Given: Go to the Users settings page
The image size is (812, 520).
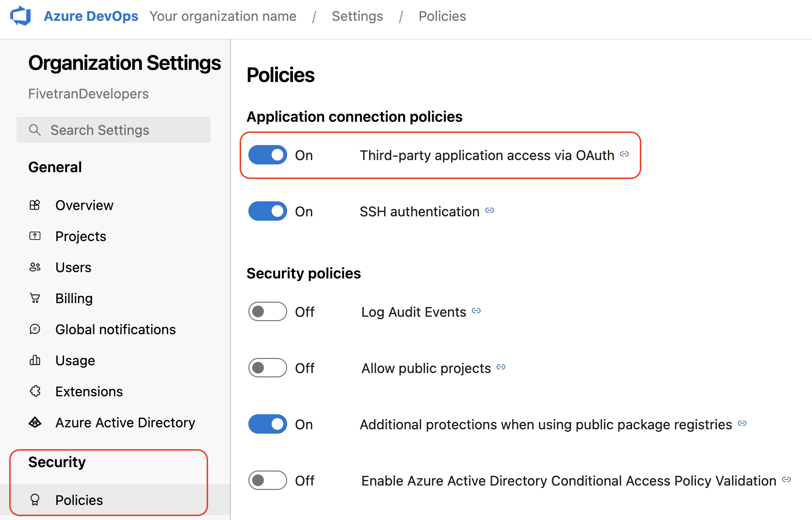Looking at the screenshot, I should [73, 267].
